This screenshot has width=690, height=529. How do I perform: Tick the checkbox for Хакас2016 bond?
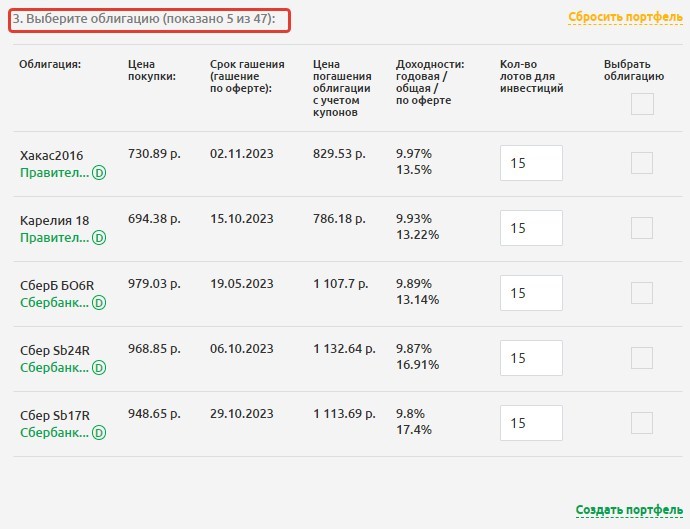tap(642, 163)
